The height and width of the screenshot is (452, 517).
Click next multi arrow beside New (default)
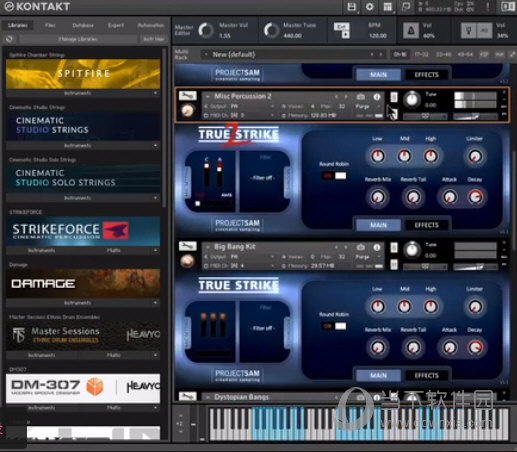(381, 54)
